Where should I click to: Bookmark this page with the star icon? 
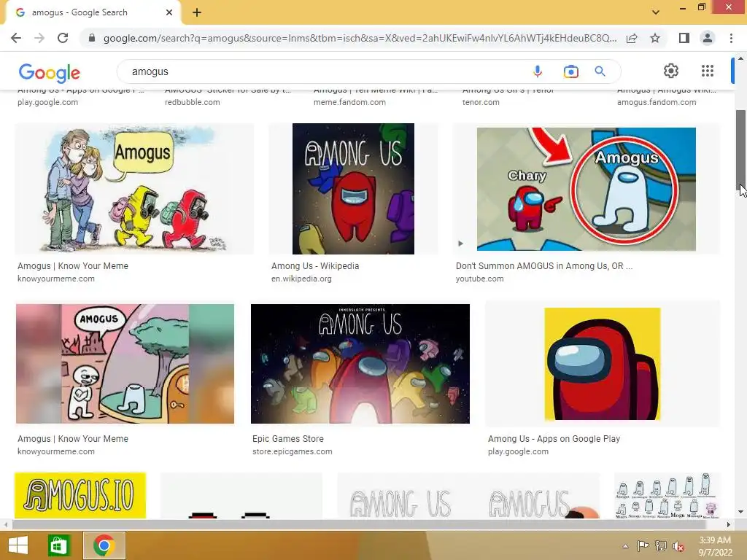point(655,38)
